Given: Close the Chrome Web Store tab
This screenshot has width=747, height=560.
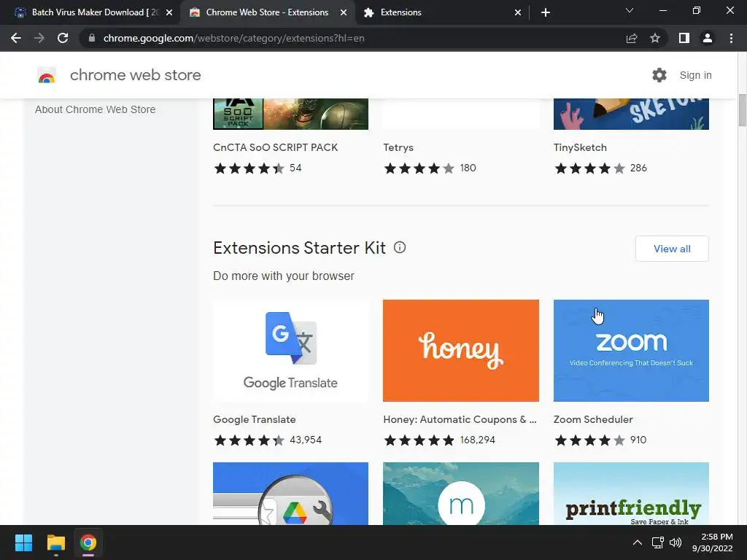Looking at the screenshot, I should (344, 12).
